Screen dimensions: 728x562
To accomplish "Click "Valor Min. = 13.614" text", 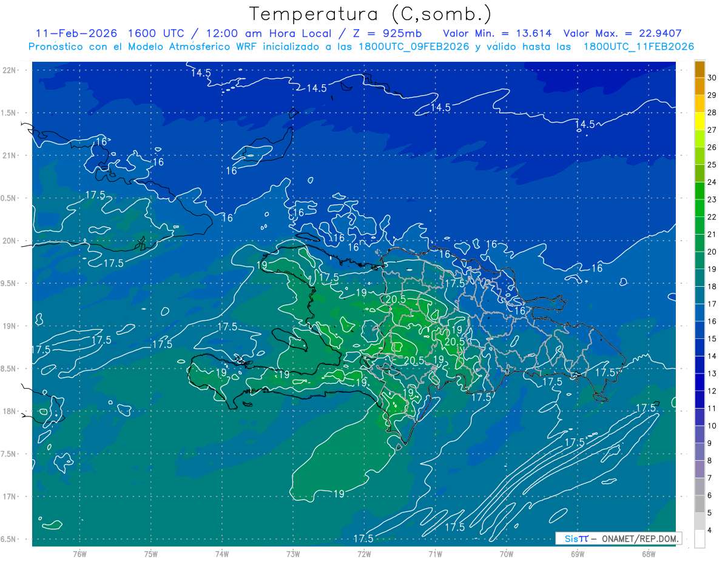I will [x=497, y=33].
